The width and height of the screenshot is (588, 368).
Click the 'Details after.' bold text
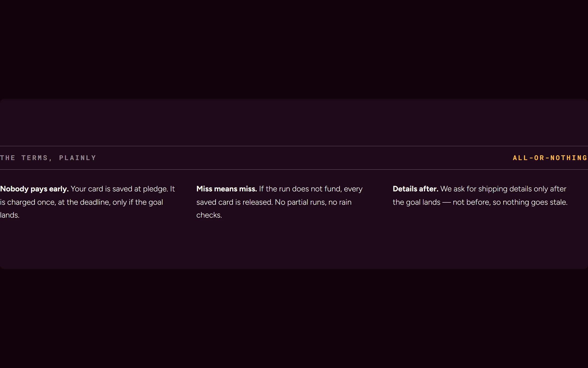coord(415,189)
